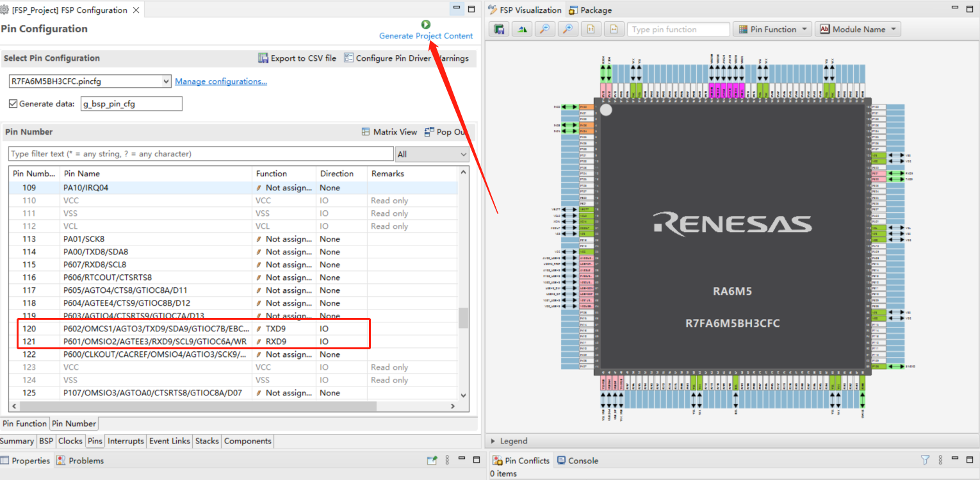980x480 pixels.
Task: Click the pin filter text box
Action: [201, 154]
